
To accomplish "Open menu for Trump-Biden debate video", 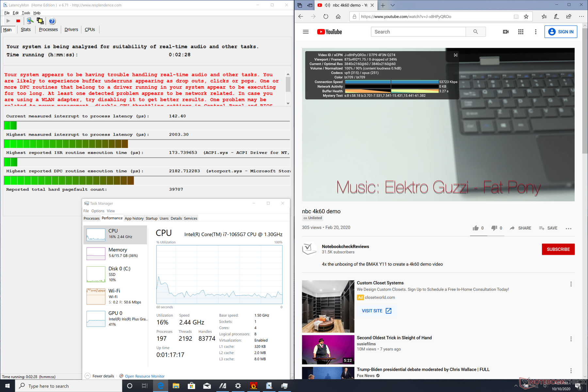I will coord(571,371).
